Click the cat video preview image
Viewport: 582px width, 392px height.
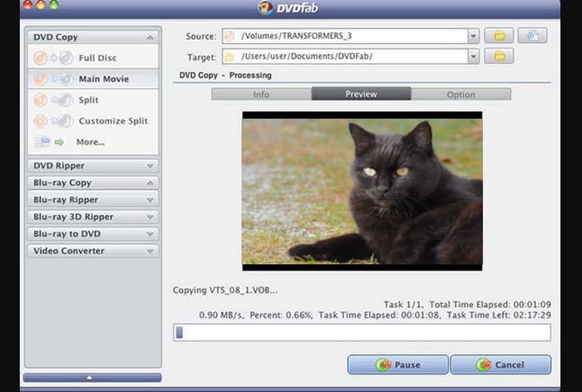(363, 191)
